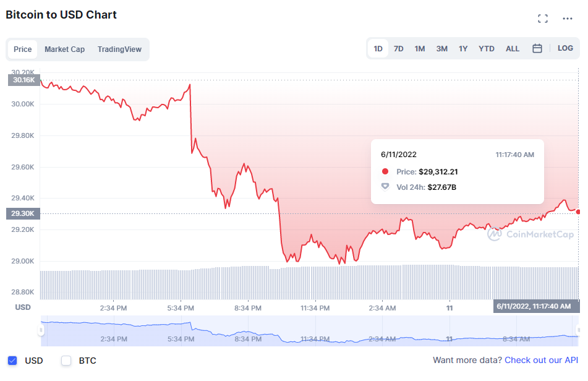Click the tooltip Vol 24h $27.67B value
This screenshot has height=381, width=588.
(x=441, y=187)
